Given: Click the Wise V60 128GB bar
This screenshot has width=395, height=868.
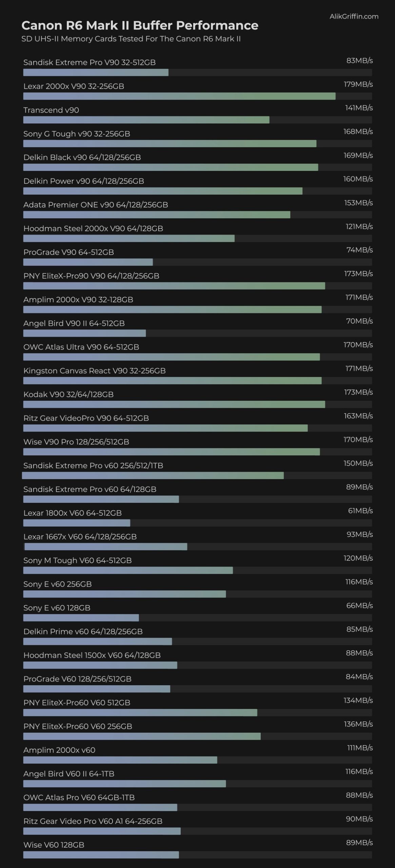Looking at the screenshot, I should coord(101,855).
